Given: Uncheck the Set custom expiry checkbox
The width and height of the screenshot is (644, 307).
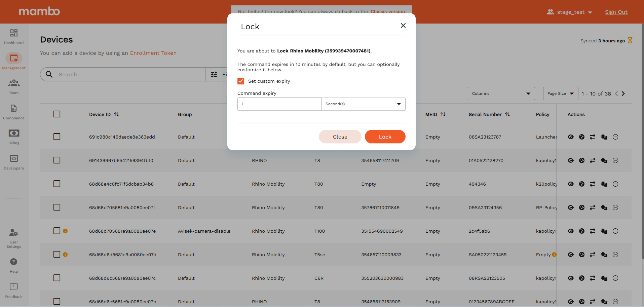Looking at the screenshot, I should coord(241,81).
